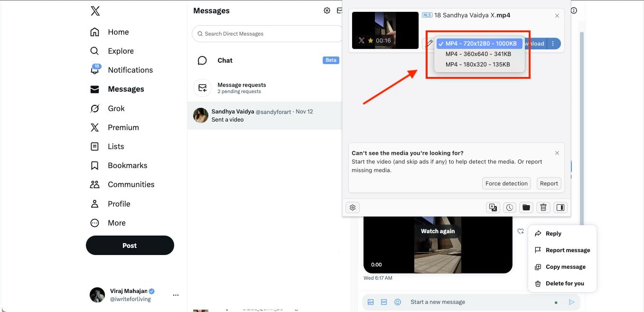The height and width of the screenshot is (312, 644).
Task: Open the Emoji picker in message composer
Action: click(398, 302)
